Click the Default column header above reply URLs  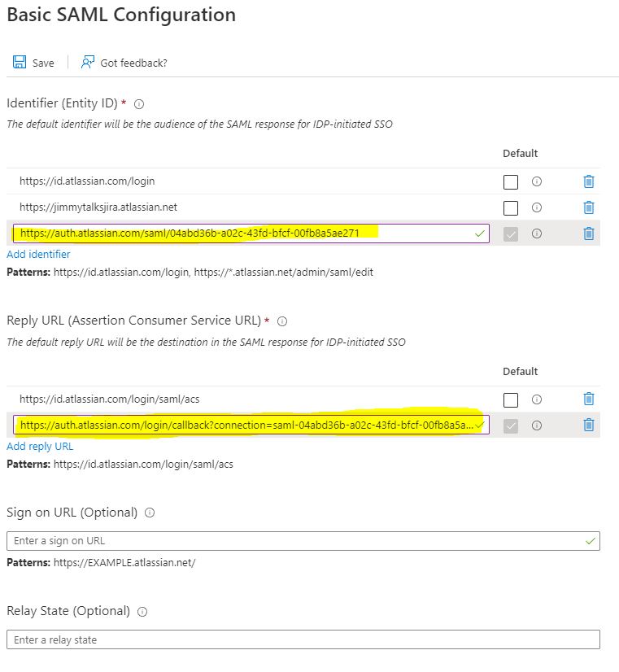520,372
